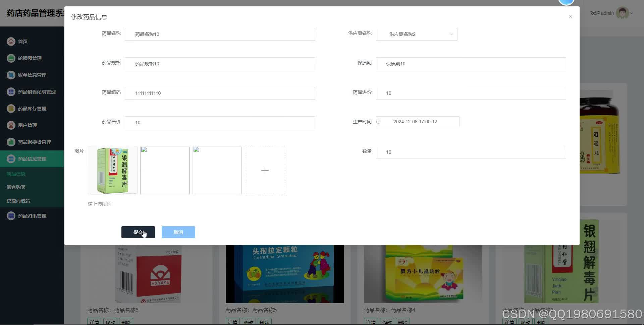The width and height of the screenshot is (644, 325).
Task: Open 用户管理 using its user icon
Action: coord(10,125)
